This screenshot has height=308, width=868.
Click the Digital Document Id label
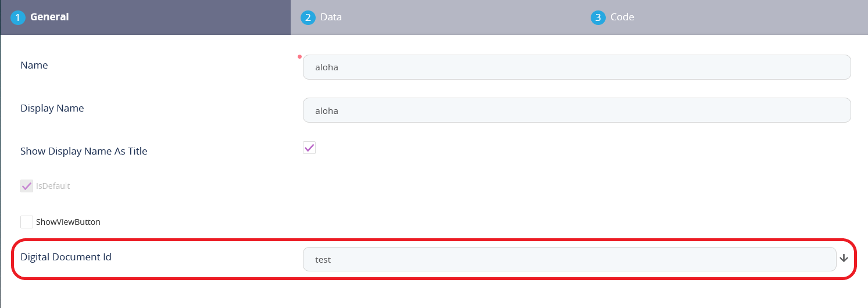pos(66,256)
